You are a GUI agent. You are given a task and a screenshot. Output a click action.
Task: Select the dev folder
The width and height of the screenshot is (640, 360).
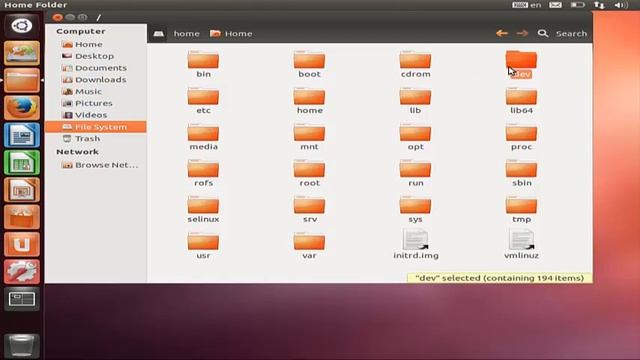pos(521,64)
